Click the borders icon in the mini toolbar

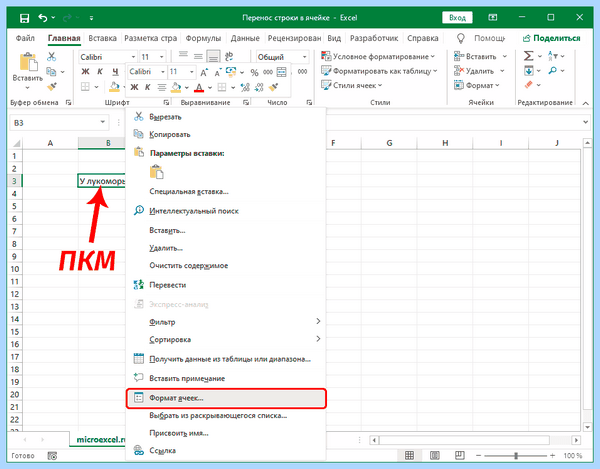click(x=222, y=88)
